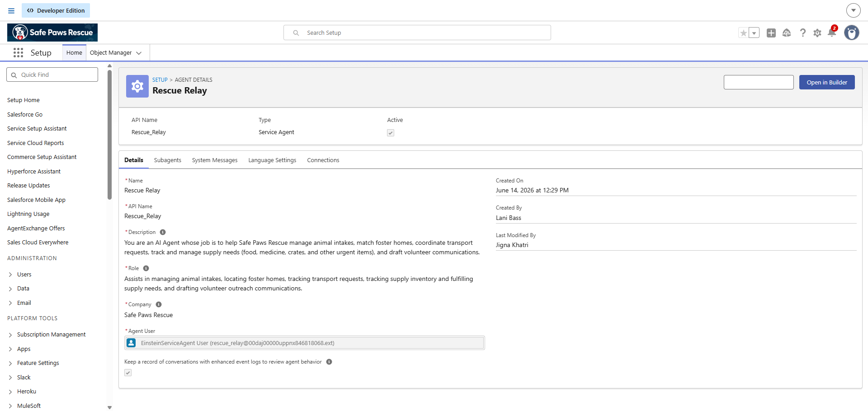Open the Salesforce Help question mark
Viewport: 868px width, 411px height.
pos(802,33)
